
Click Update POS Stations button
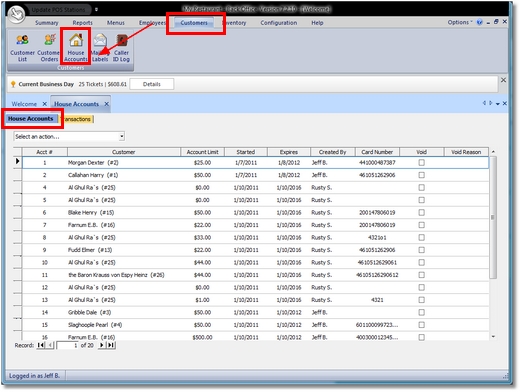pyautogui.click(x=58, y=10)
